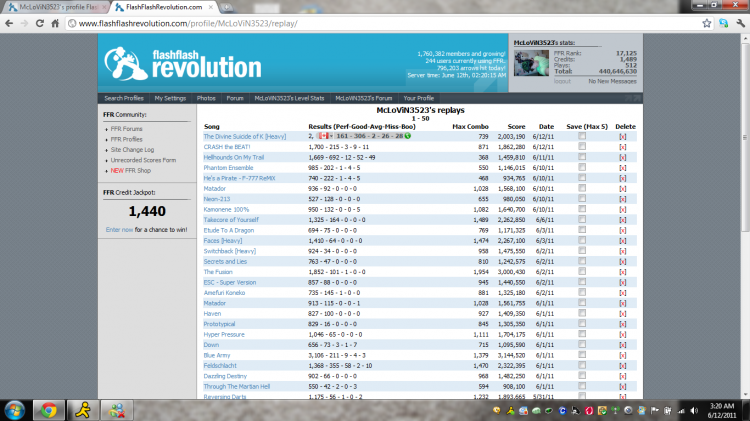Close the FlashFlashRevolution.com tab
This screenshot has height=421, width=750.
(211, 7)
